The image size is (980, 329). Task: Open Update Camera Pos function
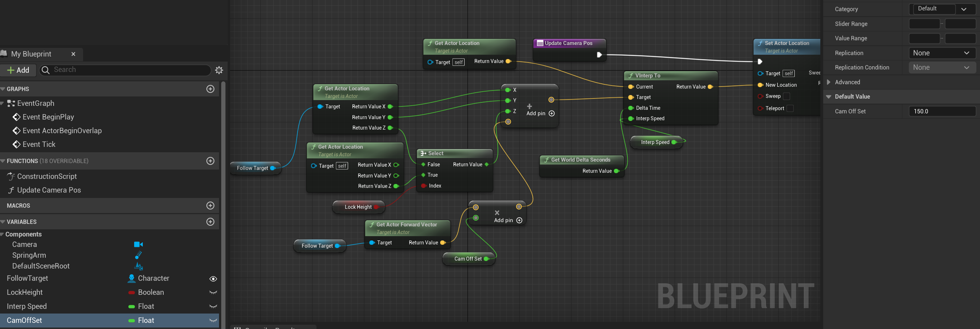[x=49, y=190]
